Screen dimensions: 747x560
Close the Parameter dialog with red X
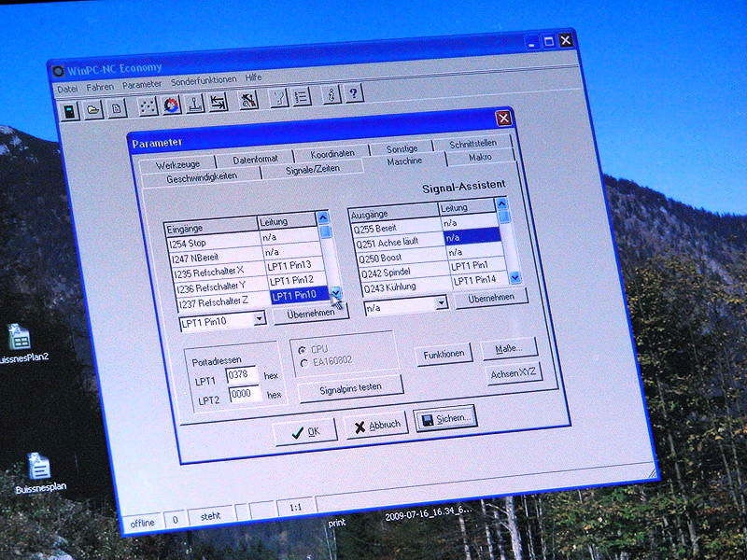(x=503, y=119)
